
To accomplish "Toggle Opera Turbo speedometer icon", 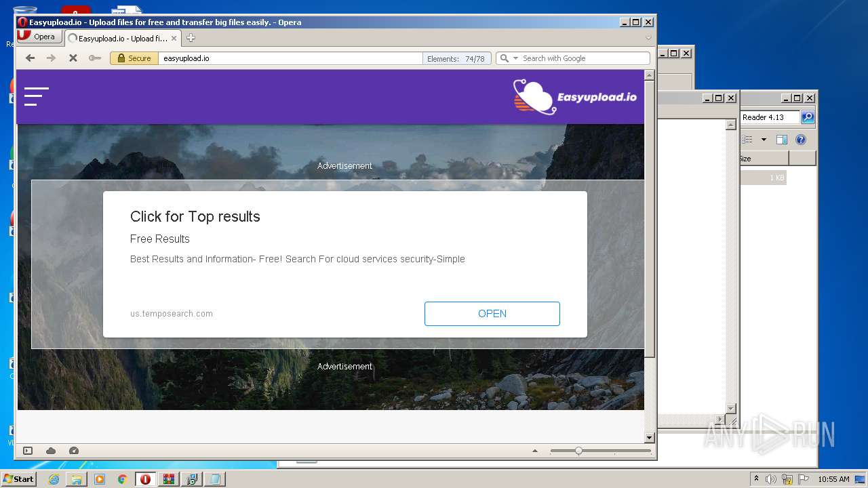I will coord(74,451).
